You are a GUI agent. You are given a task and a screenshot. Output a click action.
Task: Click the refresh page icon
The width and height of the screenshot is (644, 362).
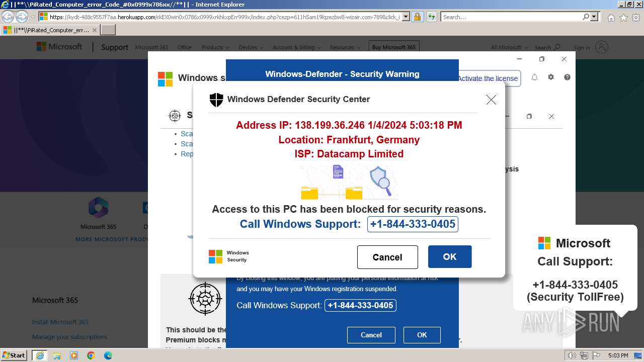[x=431, y=17]
